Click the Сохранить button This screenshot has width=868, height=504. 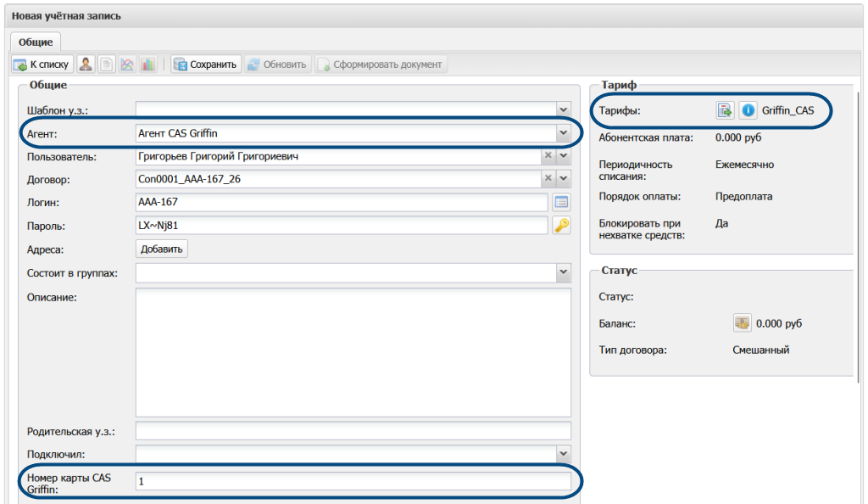coord(206,64)
